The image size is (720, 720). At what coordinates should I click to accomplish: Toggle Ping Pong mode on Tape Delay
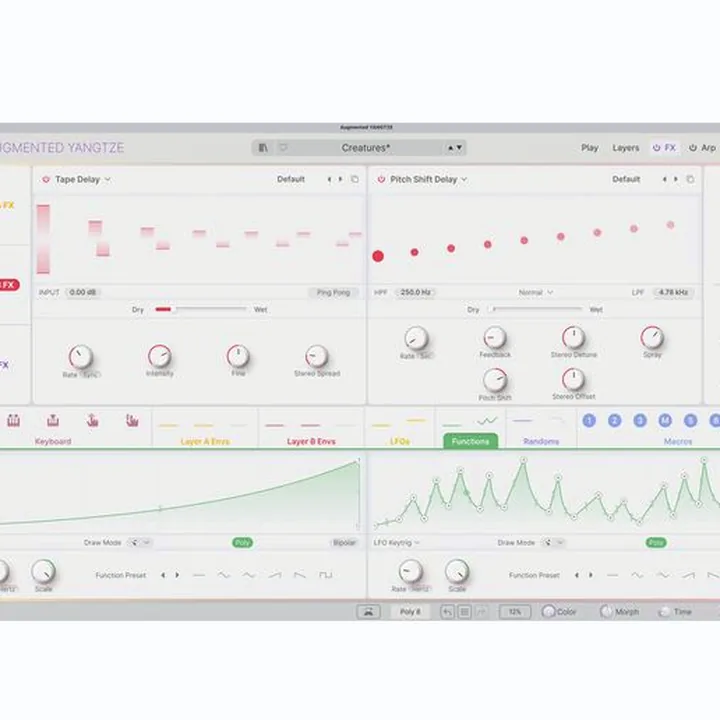(x=333, y=292)
